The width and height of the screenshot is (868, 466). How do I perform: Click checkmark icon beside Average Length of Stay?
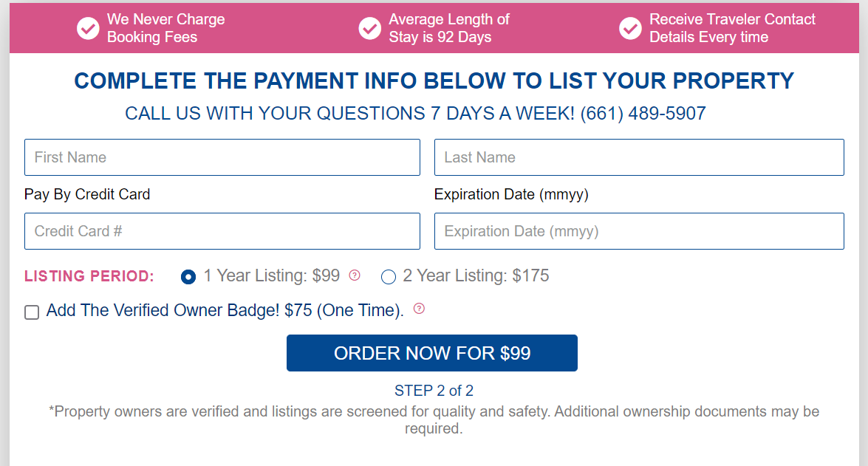pos(369,29)
